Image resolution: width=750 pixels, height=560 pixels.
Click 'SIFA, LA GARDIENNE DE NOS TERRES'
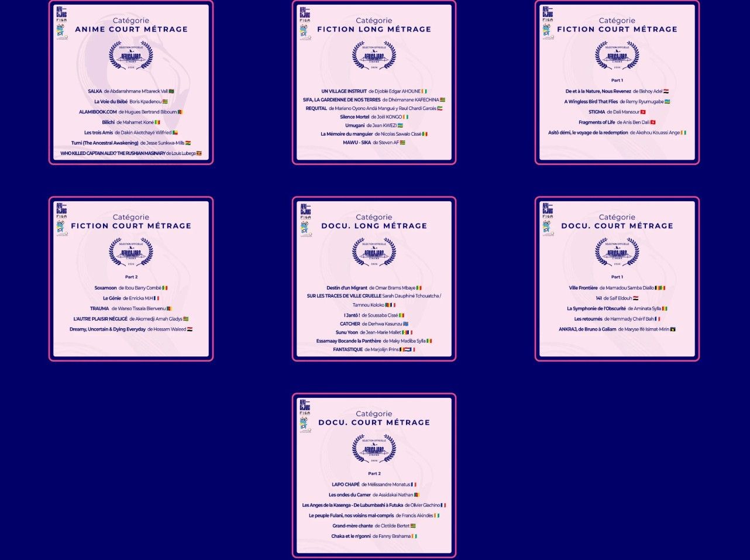(x=342, y=100)
